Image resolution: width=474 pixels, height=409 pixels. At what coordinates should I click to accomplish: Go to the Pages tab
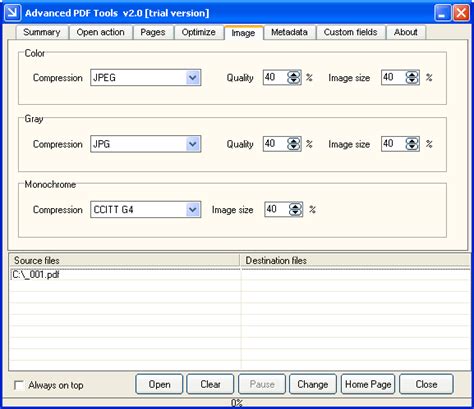(153, 32)
